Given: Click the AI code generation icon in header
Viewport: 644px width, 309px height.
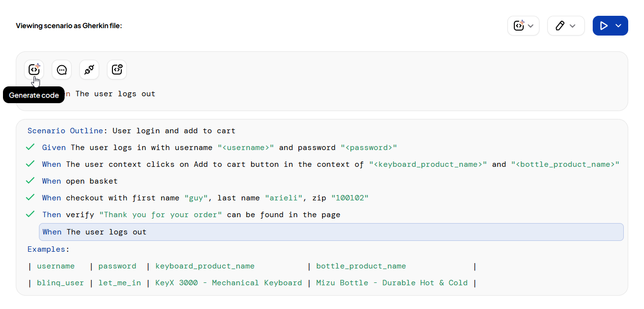Looking at the screenshot, I should [518, 26].
